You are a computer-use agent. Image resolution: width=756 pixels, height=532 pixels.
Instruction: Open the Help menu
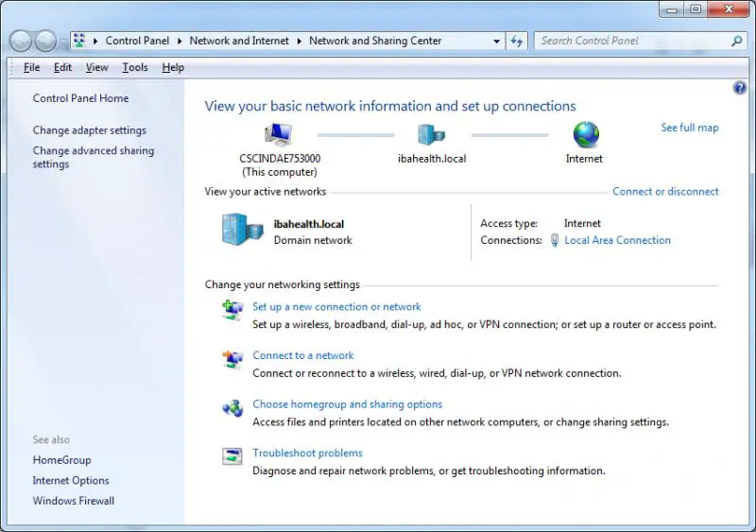point(173,67)
